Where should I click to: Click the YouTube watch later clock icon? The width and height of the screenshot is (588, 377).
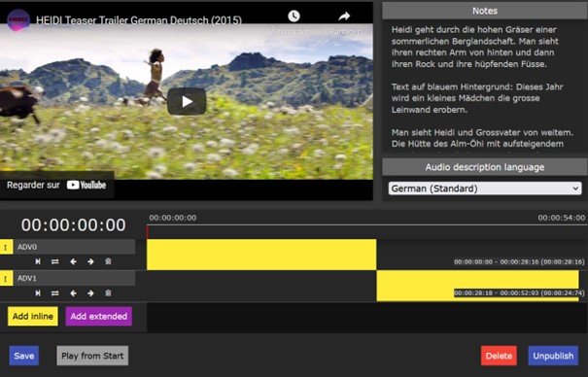[294, 17]
